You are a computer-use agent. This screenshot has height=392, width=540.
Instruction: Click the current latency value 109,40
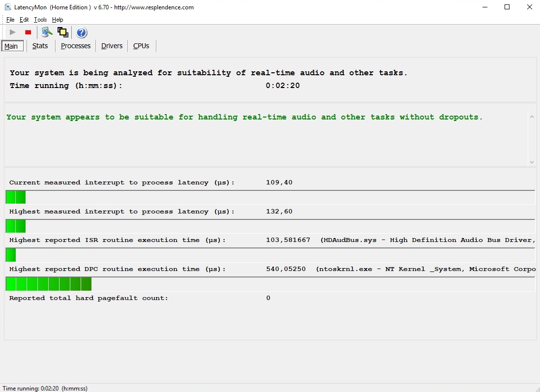coord(279,182)
